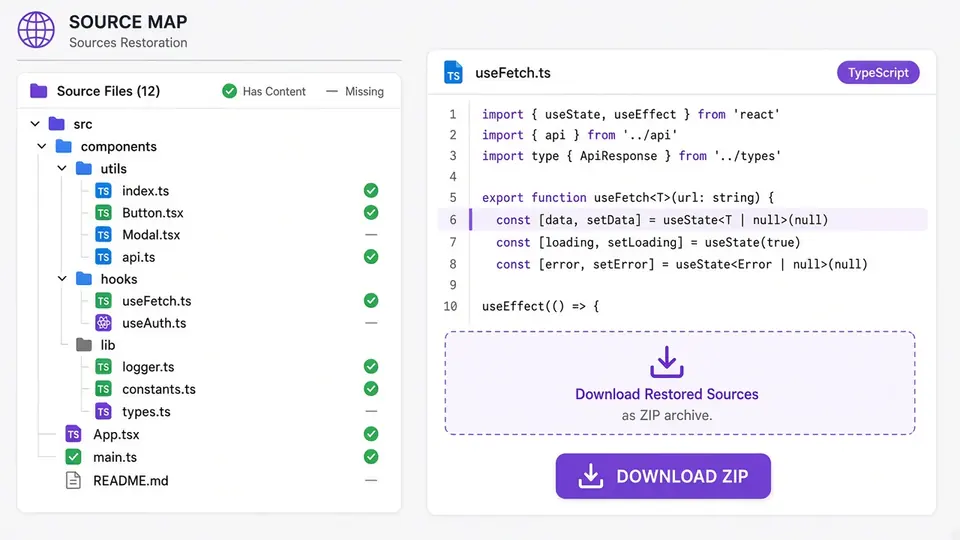Click the document icon beside README.md
Image resolution: width=960 pixels, height=540 pixels.
tap(73, 481)
